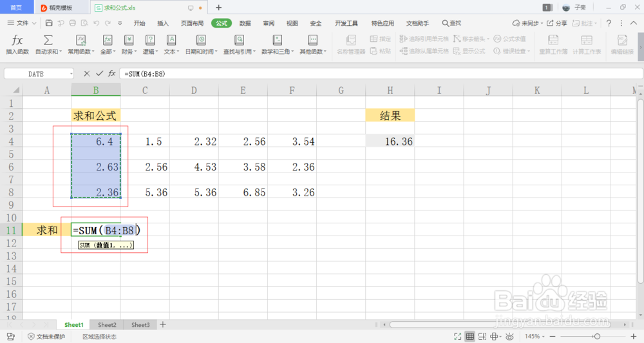Toggle eye protection mode icon
The height and width of the screenshot is (343, 644).
[x=509, y=337]
